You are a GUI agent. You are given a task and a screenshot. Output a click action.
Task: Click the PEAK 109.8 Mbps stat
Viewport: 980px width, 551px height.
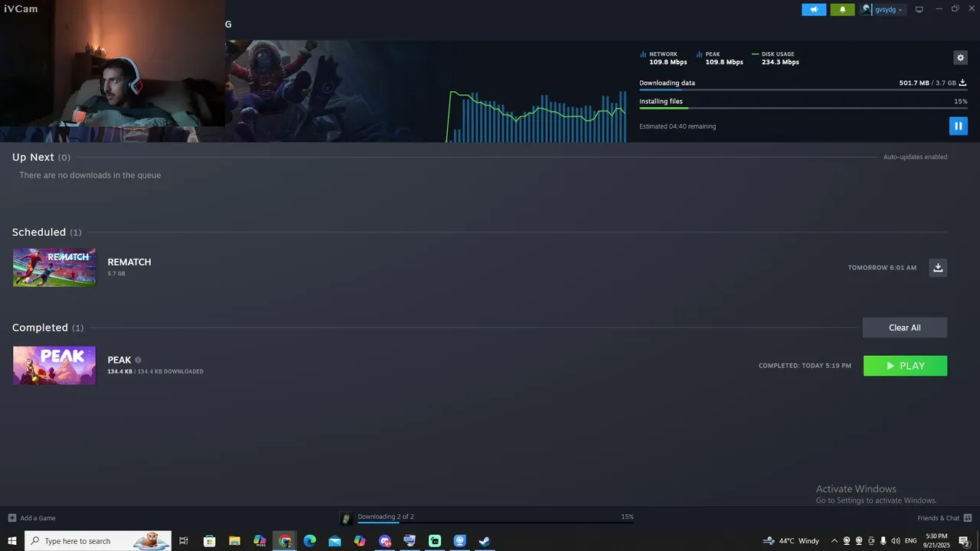point(720,58)
